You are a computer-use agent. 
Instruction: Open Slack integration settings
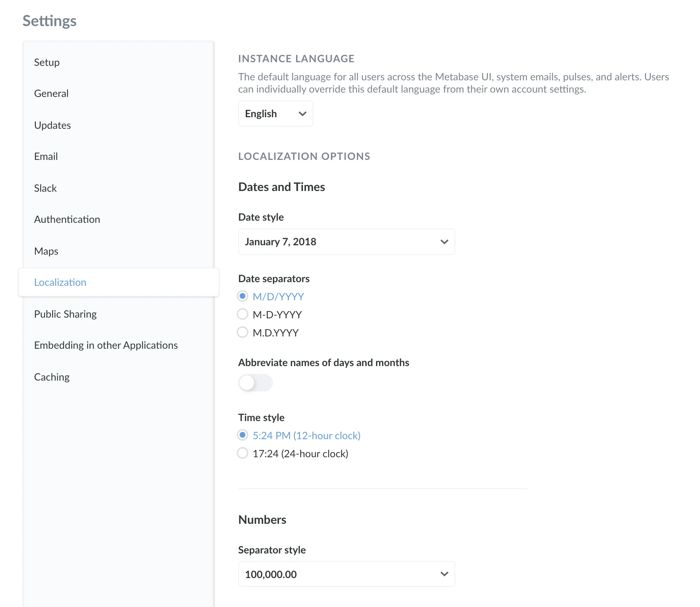click(x=45, y=188)
